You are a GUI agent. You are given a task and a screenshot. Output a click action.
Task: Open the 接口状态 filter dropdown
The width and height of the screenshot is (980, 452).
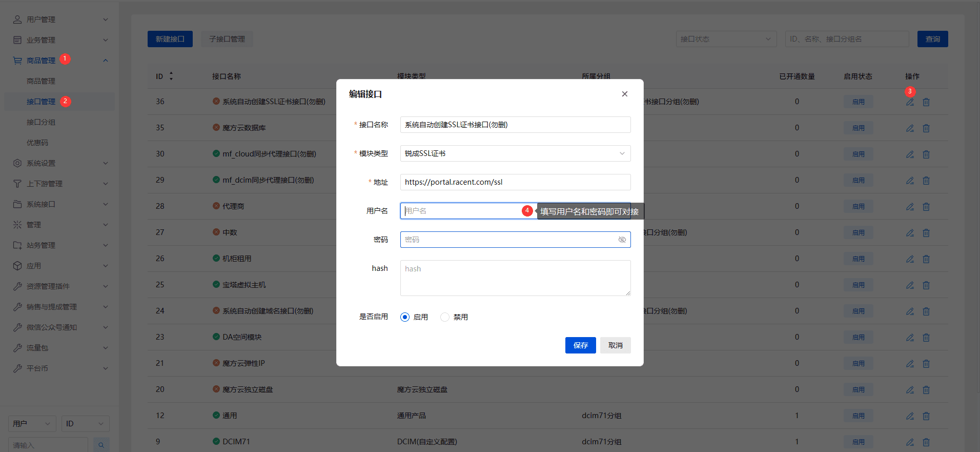click(x=725, y=39)
